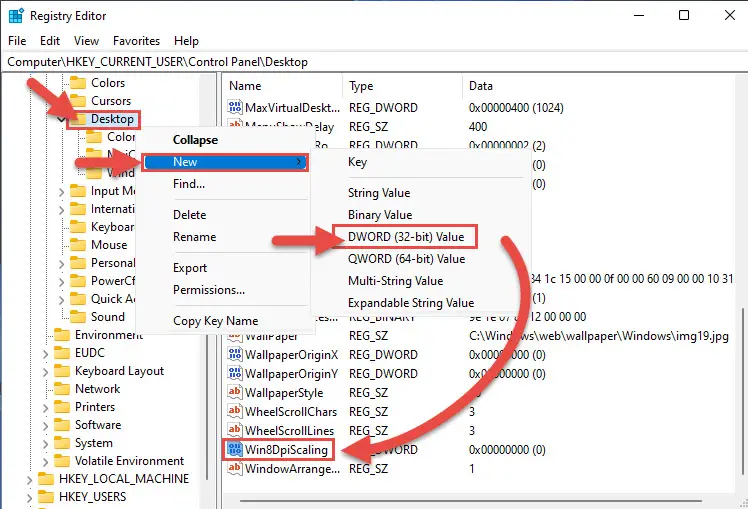The image size is (748, 509).
Task: Click the string icon beside WallpaperStyle
Action: coord(235,393)
